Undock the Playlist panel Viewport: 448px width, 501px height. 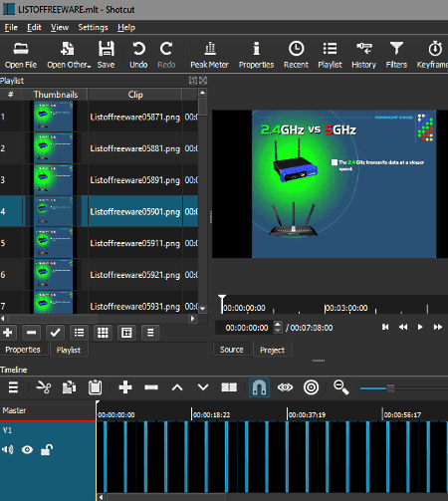(x=193, y=81)
